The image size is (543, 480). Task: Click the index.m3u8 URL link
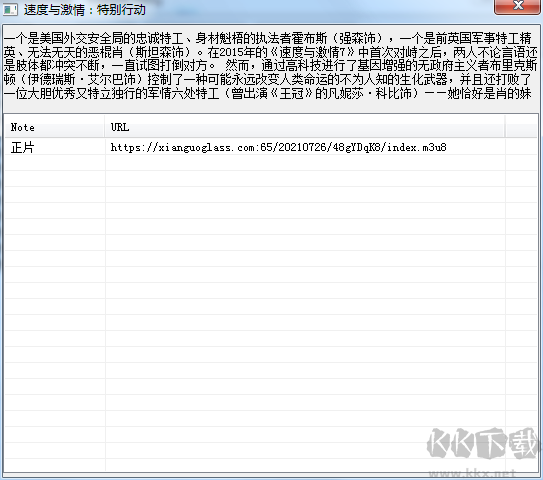coord(278,148)
